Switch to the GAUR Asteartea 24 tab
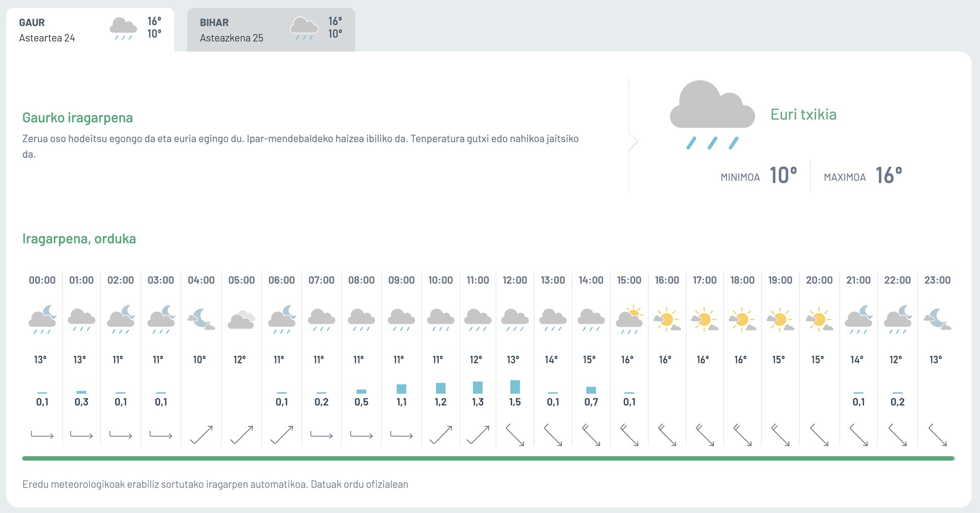This screenshot has width=980, height=513. click(x=90, y=30)
